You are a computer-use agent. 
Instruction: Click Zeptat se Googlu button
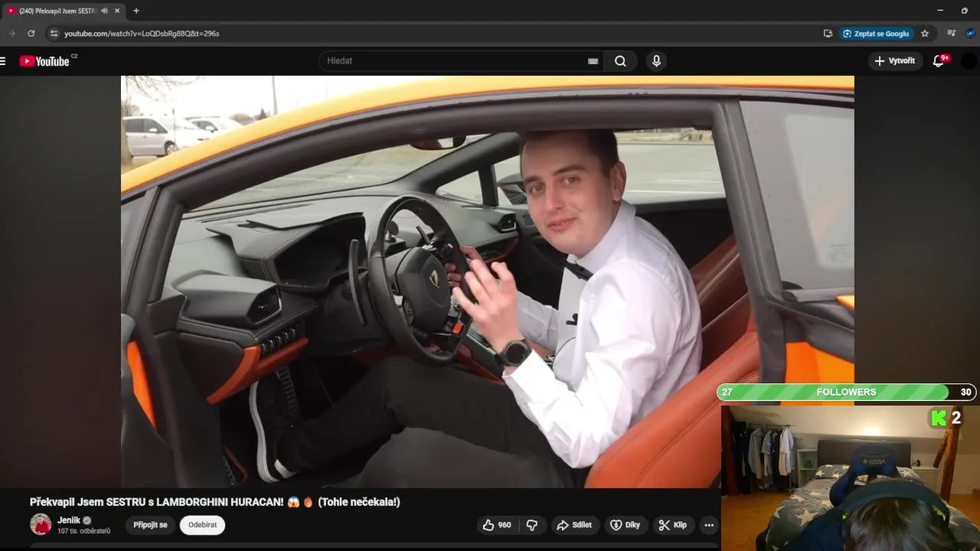[876, 34]
